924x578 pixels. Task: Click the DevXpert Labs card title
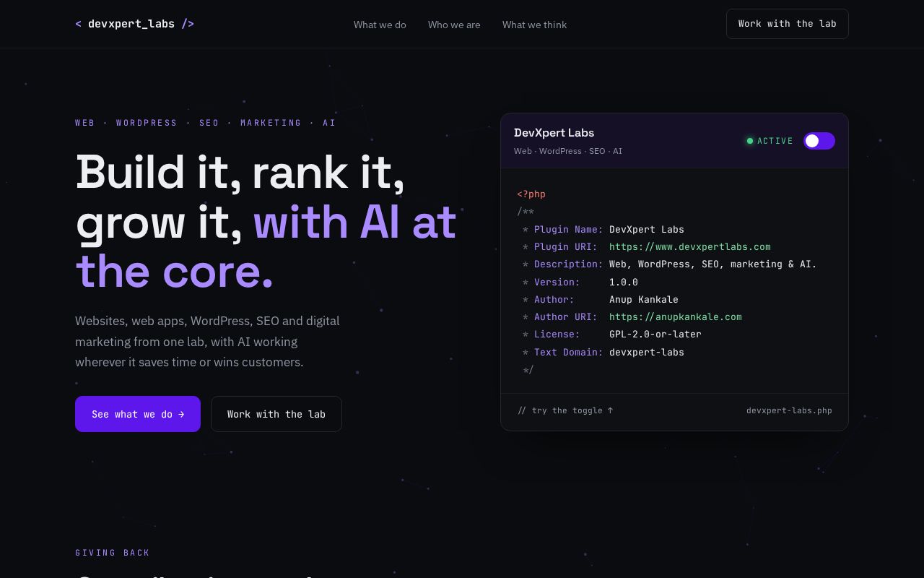(554, 133)
